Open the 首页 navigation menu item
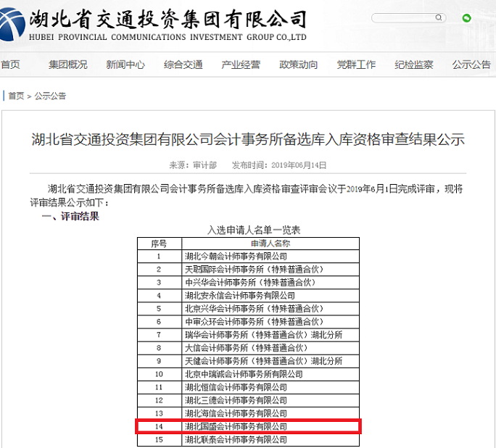 [x=10, y=65]
